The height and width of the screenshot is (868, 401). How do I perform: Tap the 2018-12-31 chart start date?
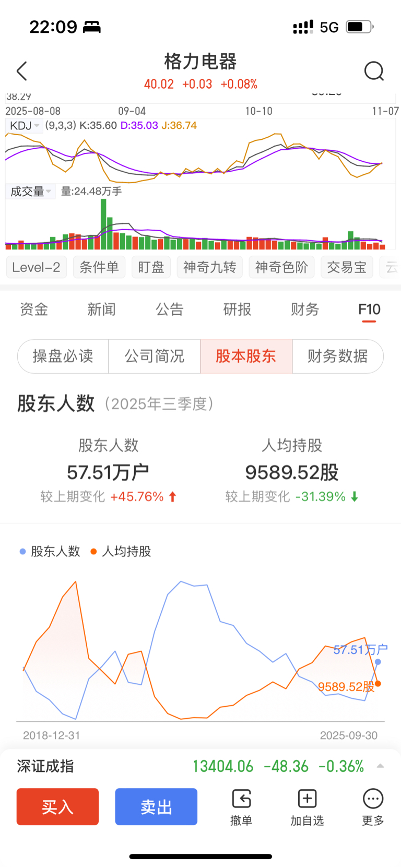[52, 735]
